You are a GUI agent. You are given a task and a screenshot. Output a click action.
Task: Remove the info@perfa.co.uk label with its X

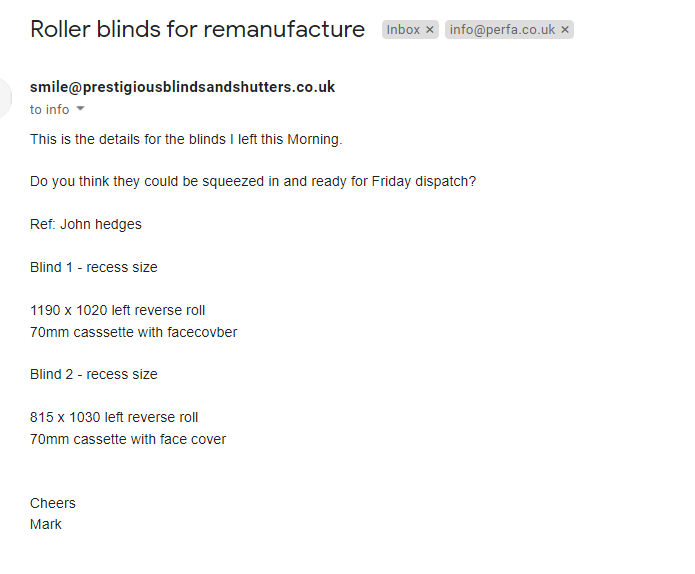(x=565, y=30)
